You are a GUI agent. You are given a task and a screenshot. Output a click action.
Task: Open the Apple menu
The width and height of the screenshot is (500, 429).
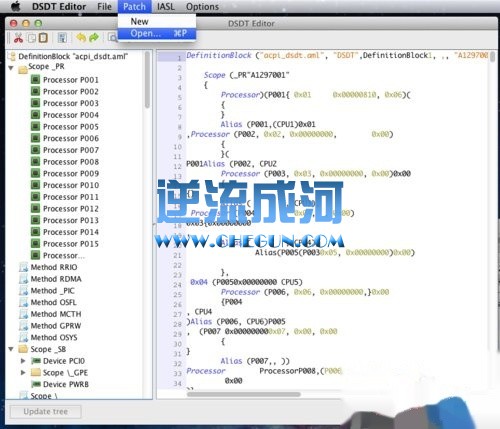click(15, 7)
